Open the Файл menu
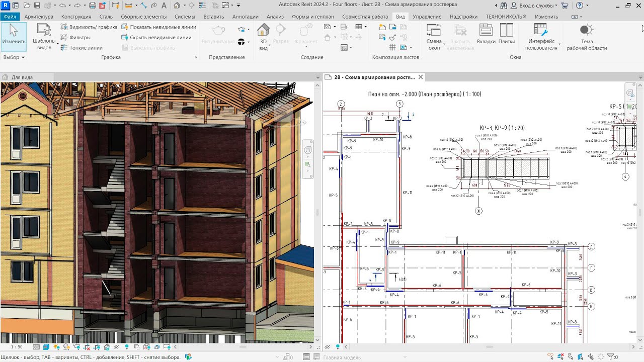This screenshot has height=362, width=644. coord(10,17)
